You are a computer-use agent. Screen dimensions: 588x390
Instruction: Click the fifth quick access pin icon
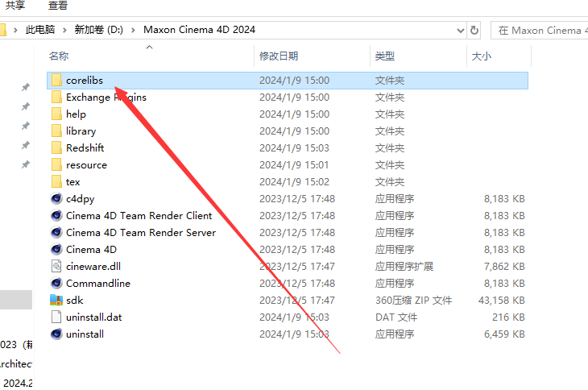pos(26,164)
